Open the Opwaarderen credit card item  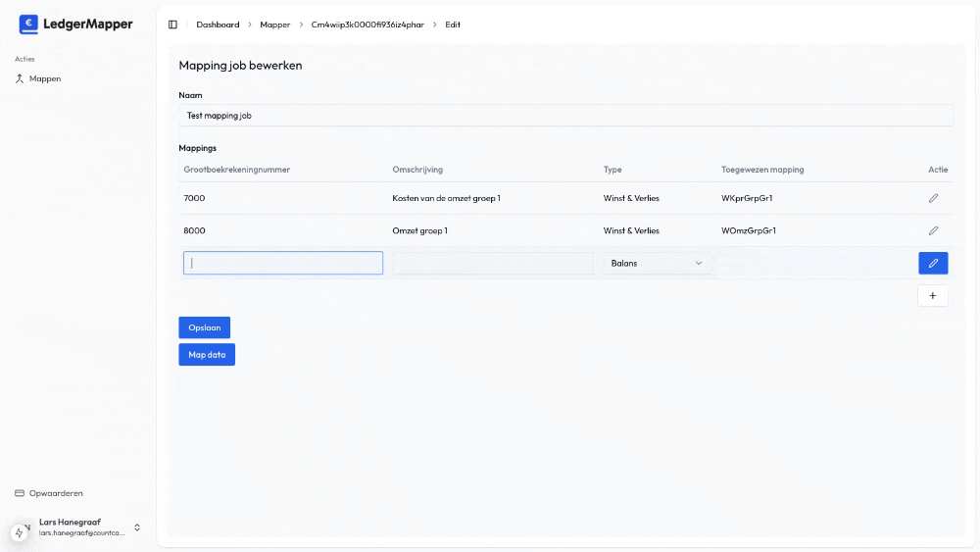coord(49,493)
